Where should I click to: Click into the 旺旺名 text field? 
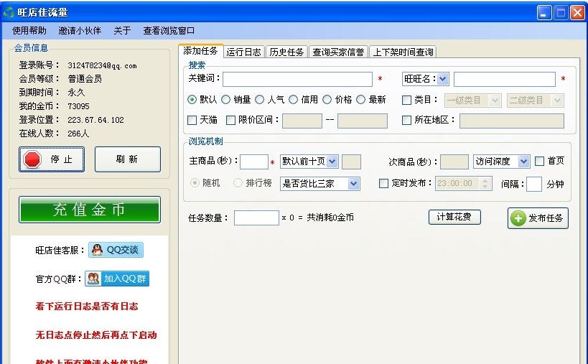coord(505,79)
